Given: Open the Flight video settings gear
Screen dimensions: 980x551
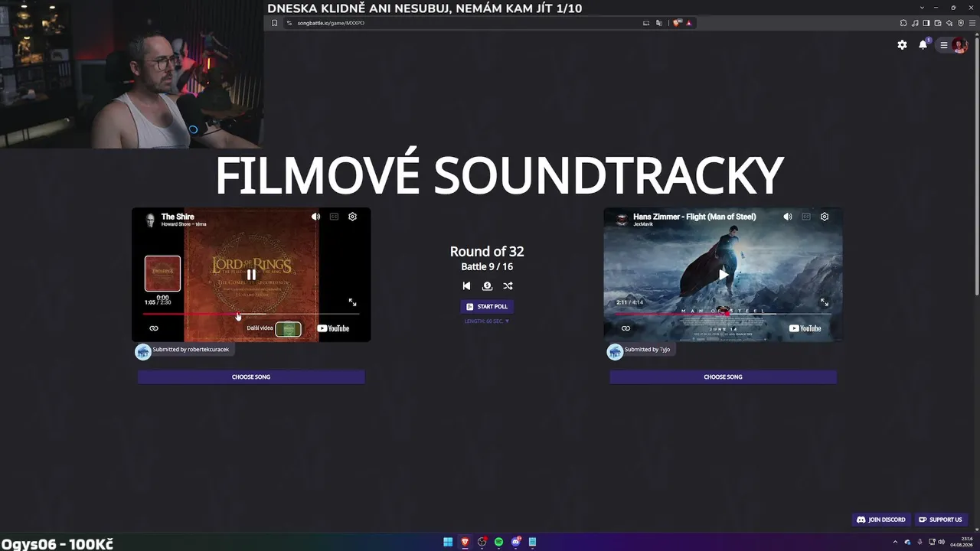Looking at the screenshot, I should [825, 217].
